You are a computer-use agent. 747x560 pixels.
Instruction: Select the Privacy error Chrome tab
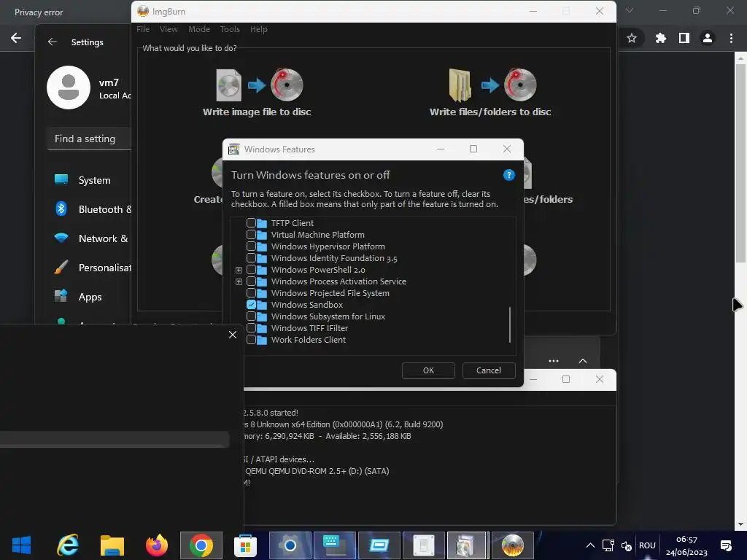tap(39, 12)
